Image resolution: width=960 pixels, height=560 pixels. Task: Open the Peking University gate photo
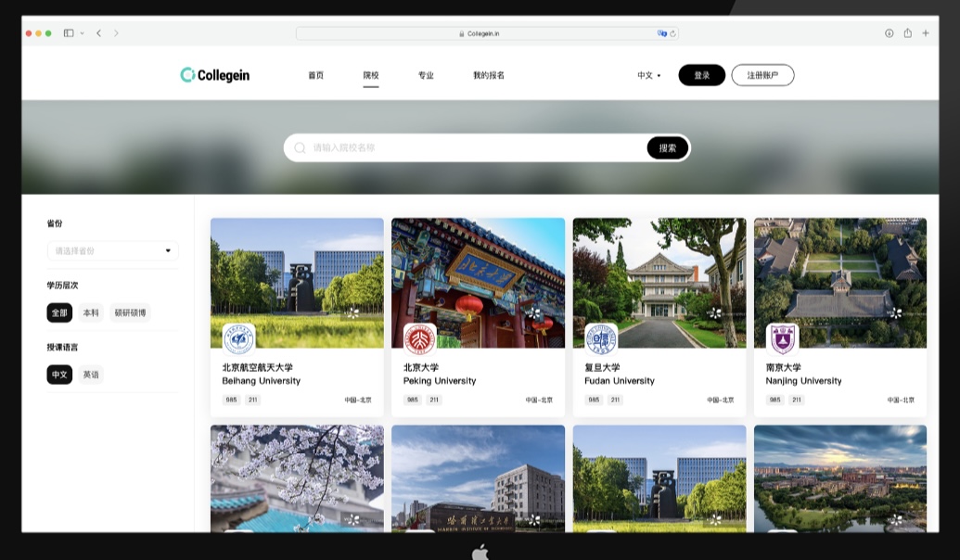point(479,283)
